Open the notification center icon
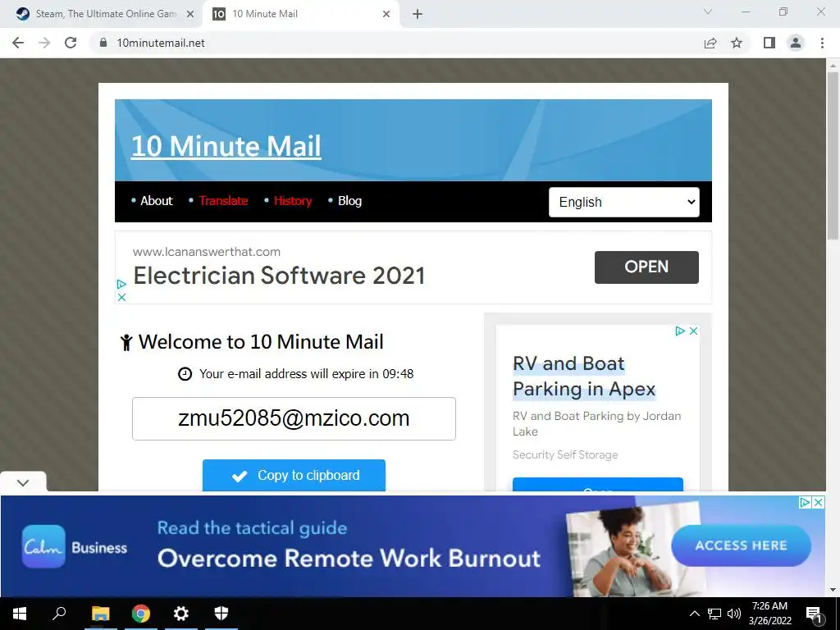The height and width of the screenshot is (630, 840). click(814, 614)
